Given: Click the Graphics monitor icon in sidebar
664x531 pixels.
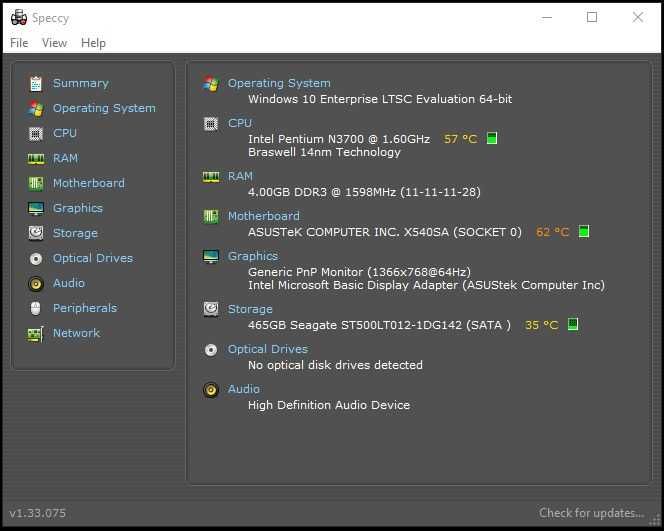Looking at the screenshot, I should [x=36, y=208].
